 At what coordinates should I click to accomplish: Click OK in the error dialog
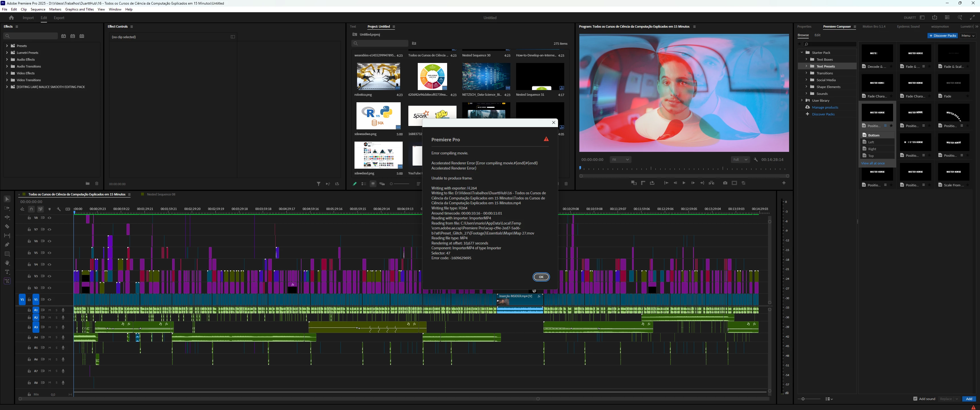tap(541, 277)
